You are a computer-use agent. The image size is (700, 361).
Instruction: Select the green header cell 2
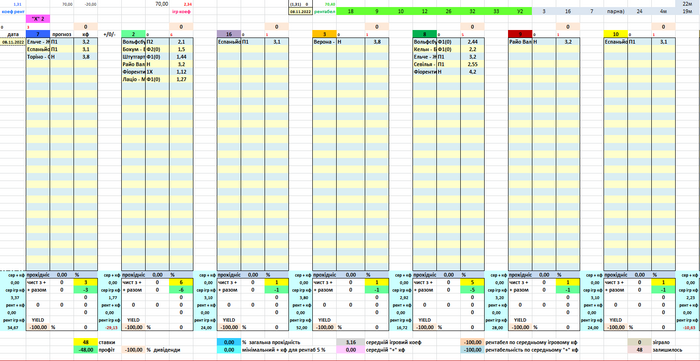133,34
